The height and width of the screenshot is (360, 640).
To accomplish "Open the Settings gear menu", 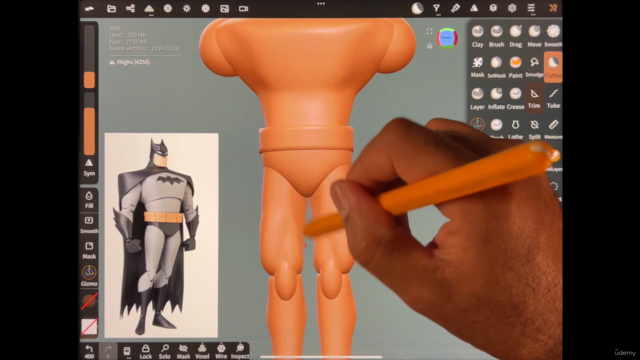I will (512, 8).
